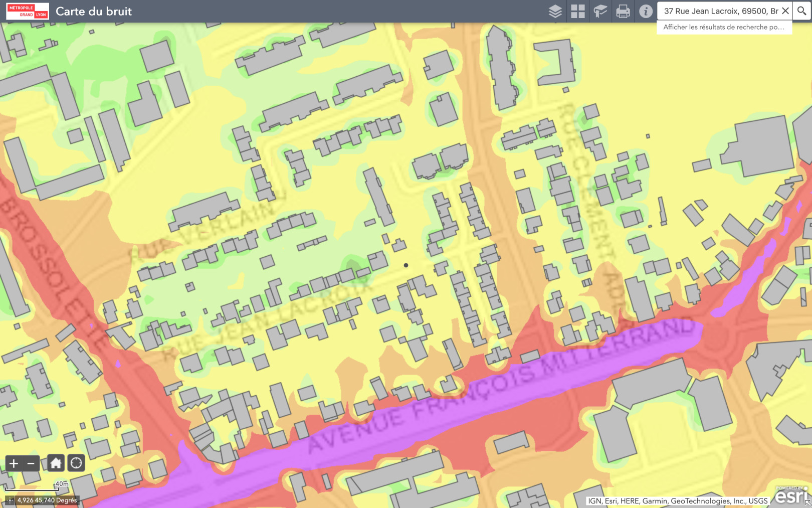Click the search result marker dot

[406, 265]
